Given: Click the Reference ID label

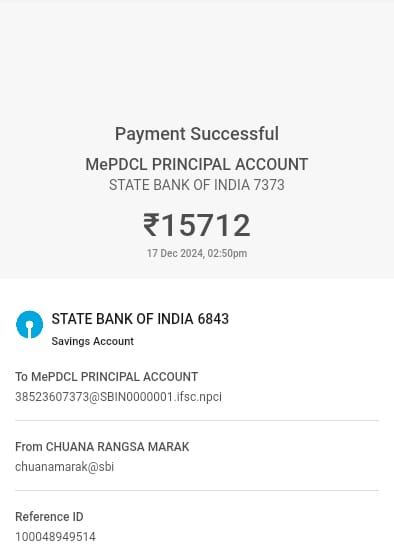Looking at the screenshot, I should [49, 517].
